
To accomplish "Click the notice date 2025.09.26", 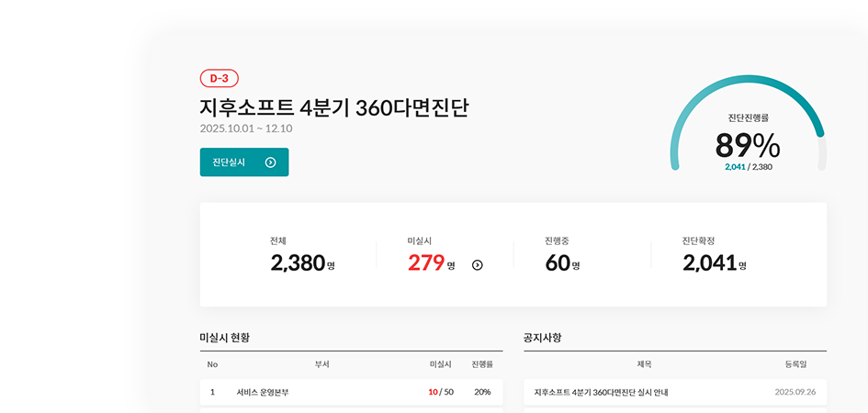I will pyautogui.click(x=795, y=393).
